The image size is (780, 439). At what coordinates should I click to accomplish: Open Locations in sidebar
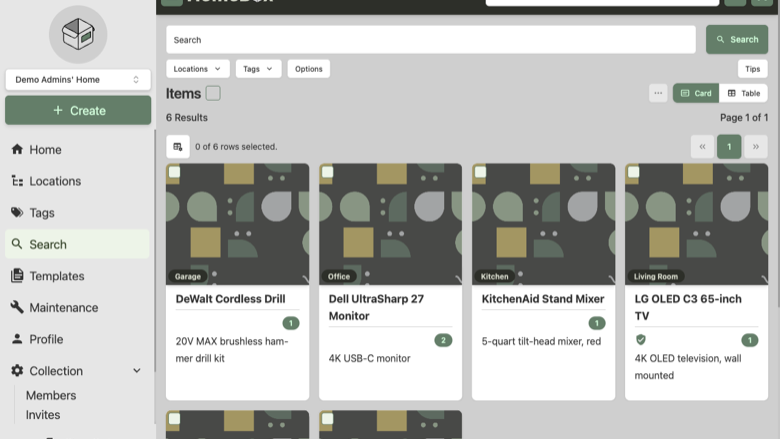tap(77, 181)
